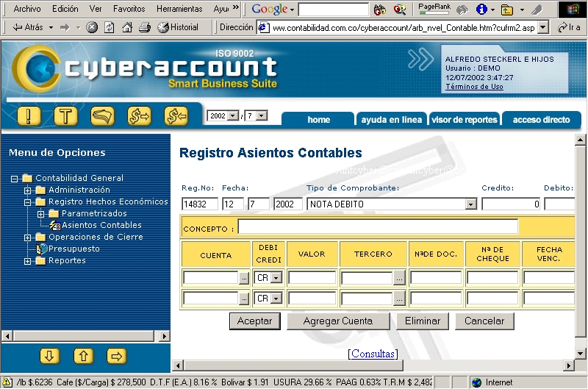This screenshot has height=389, width=588.
Task: Open the Ver menu
Action: click(x=96, y=9)
